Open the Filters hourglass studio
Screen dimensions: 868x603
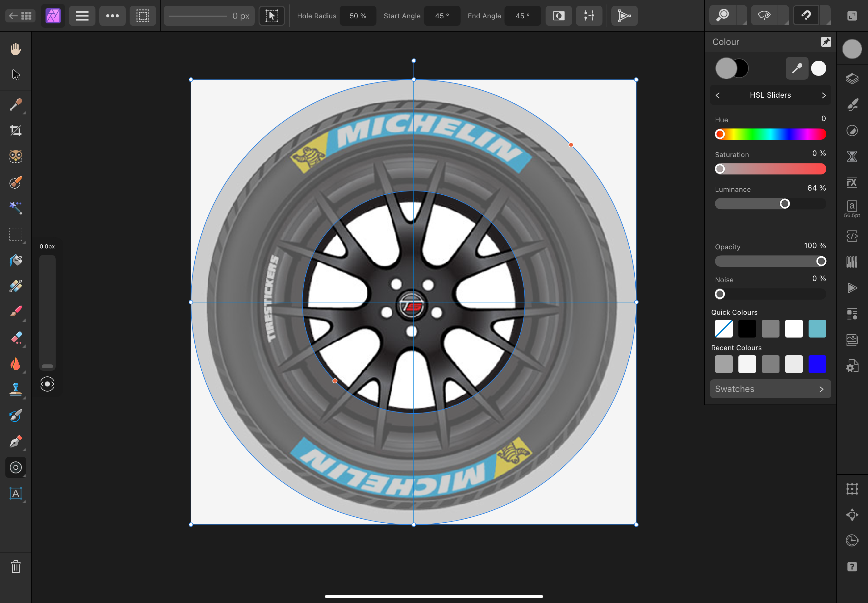click(852, 156)
